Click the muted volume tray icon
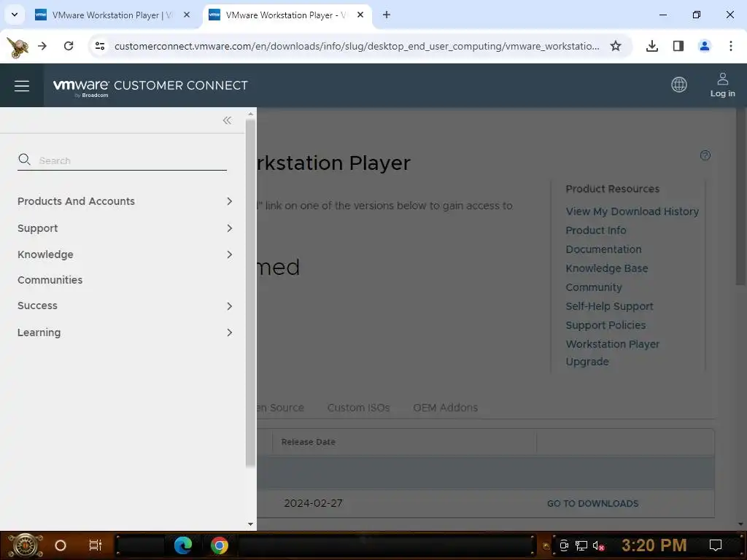 [x=598, y=545]
